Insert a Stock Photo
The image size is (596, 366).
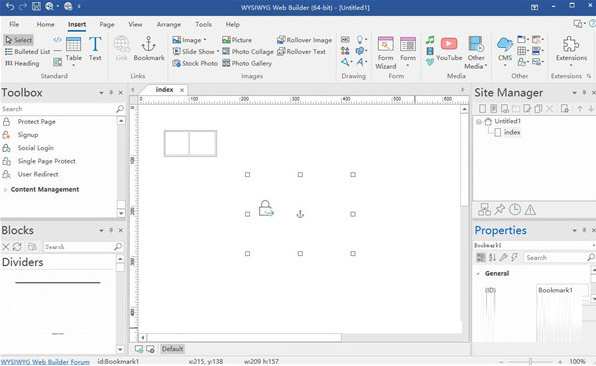[195, 63]
